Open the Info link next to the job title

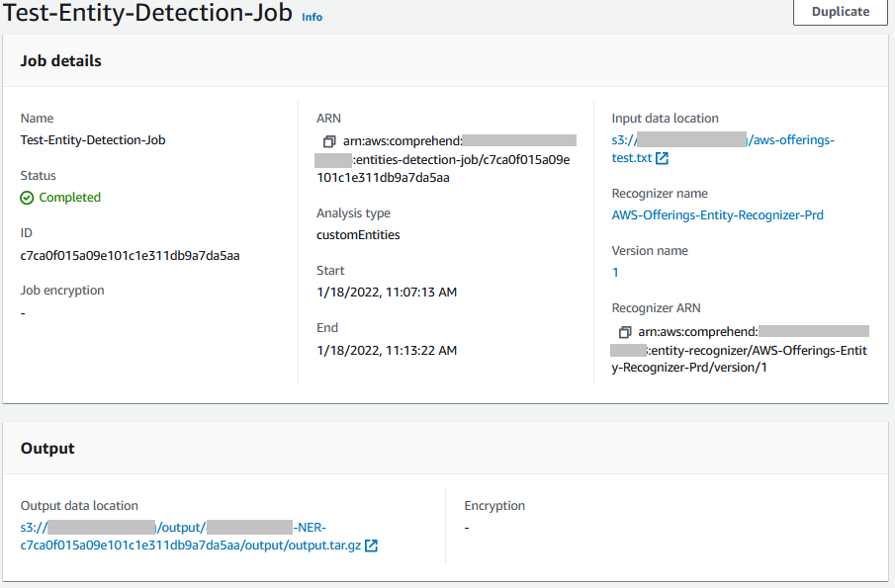(312, 17)
